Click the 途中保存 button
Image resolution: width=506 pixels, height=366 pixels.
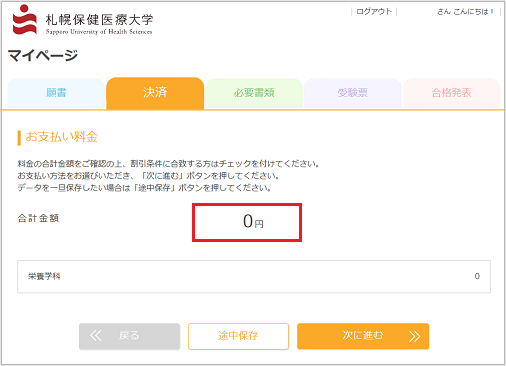point(238,336)
